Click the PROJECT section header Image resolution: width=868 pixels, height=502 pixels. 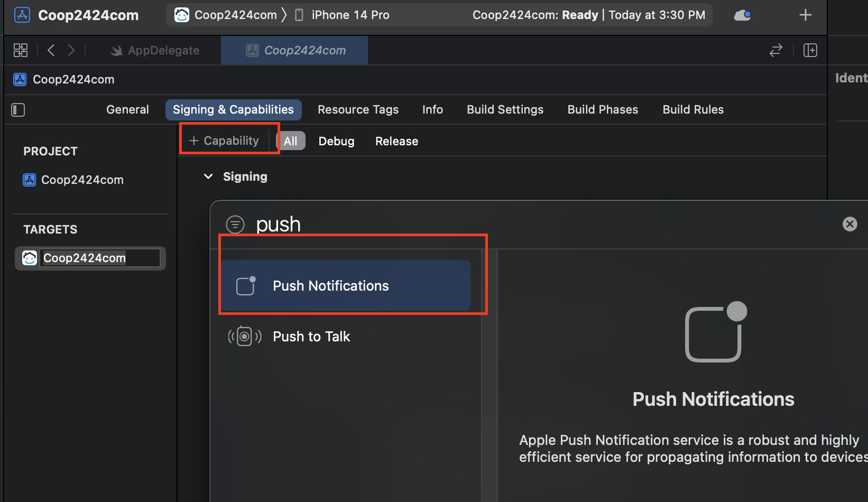50,151
